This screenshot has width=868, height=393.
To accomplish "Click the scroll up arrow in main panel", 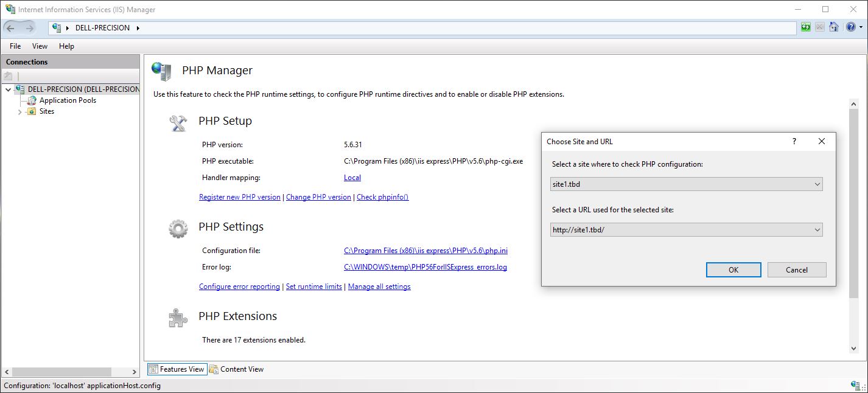I will tap(853, 103).
